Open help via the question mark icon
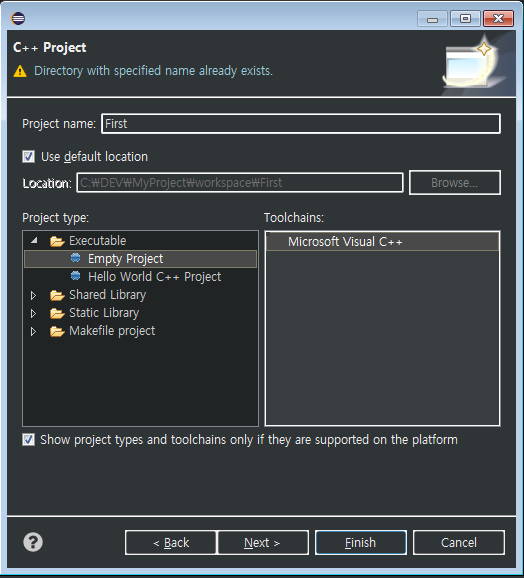524x578 pixels. (33, 542)
